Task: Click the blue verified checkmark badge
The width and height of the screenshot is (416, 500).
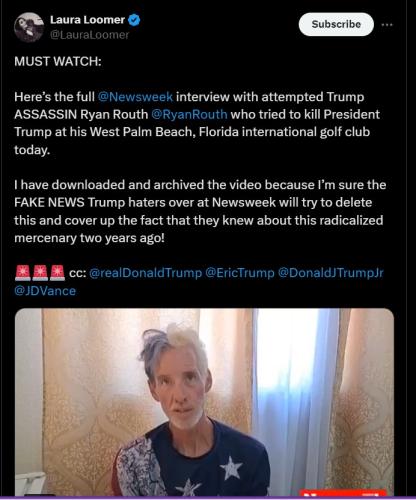Action: pyautogui.click(x=134, y=20)
